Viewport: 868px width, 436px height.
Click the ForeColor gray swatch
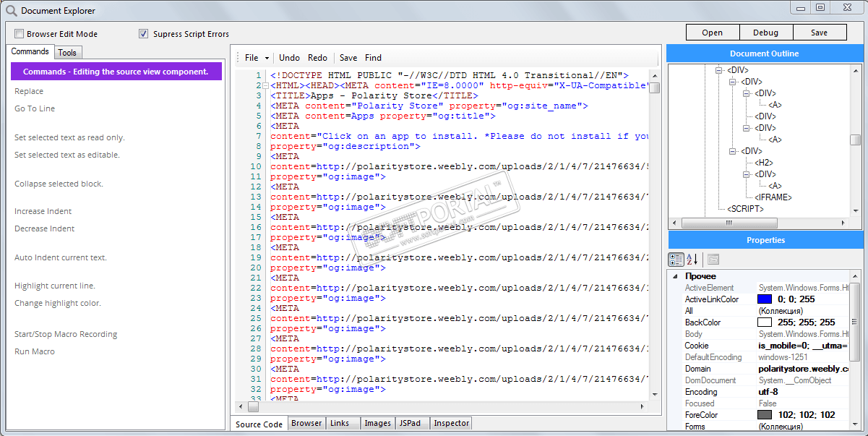765,415
